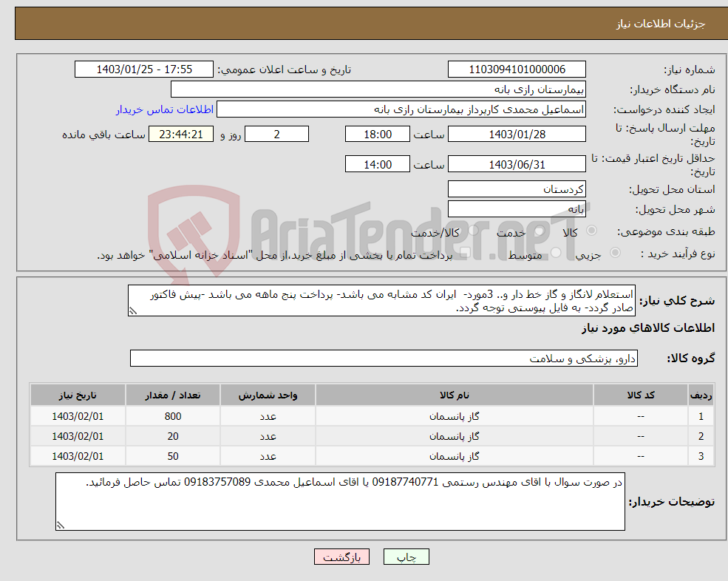The height and width of the screenshot is (581, 728).
Task: Click the heading اطلاعات کالاهای مورد نیاز
Action: (648, 328)
